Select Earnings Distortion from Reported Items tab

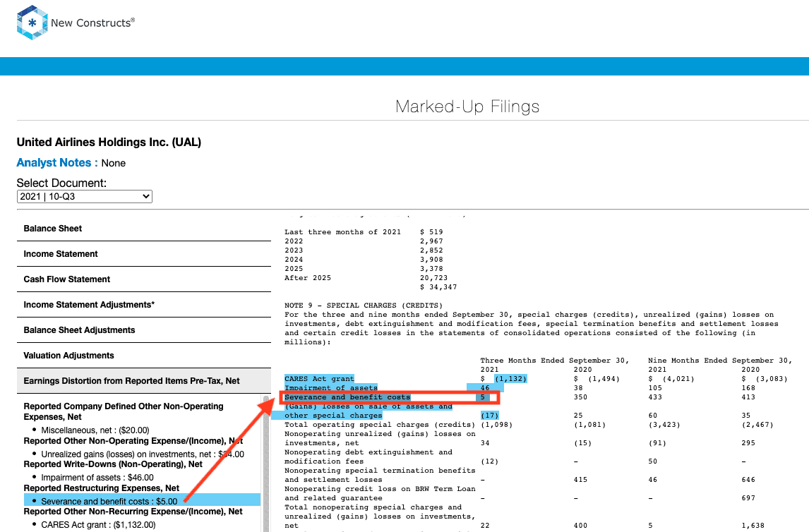pos(144,381)
